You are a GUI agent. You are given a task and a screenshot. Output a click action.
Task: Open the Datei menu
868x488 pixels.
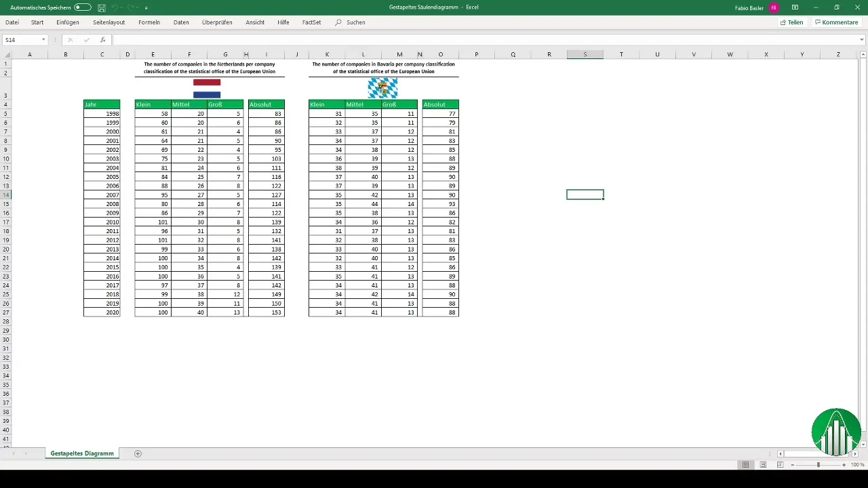tap(12, 22)
